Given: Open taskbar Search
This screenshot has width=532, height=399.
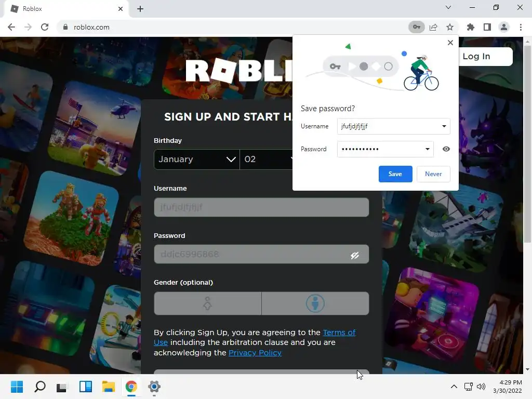Looking at the screenshot, I should [x=39, y=387].
